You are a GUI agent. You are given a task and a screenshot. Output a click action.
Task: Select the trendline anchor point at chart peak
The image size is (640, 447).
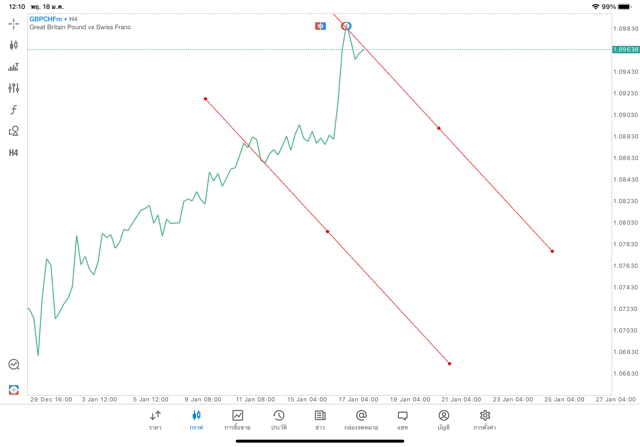click(x=346, y=25)
